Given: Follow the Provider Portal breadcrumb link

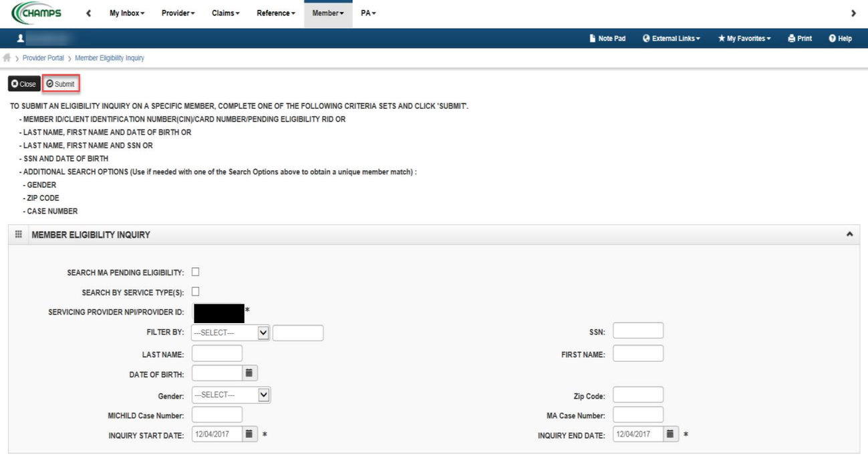Looking at the screenshot, I should [43, 58].
